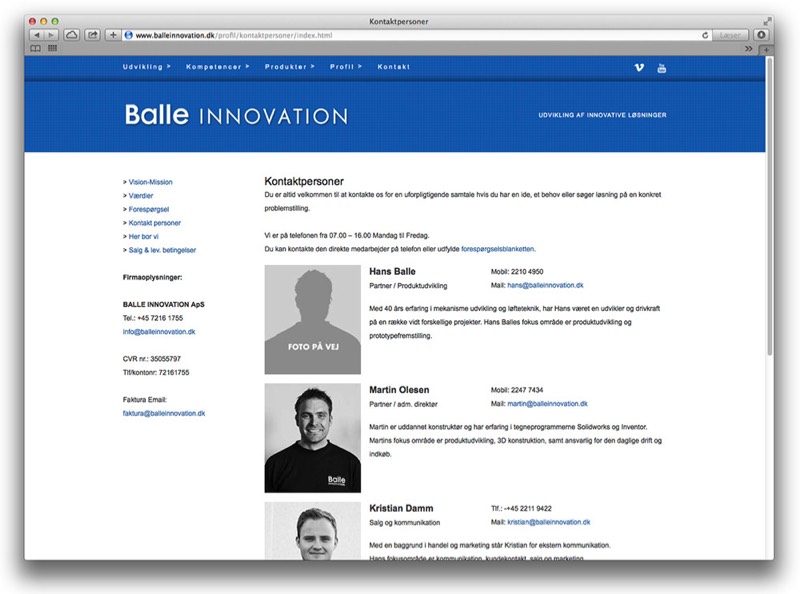Image resolution: width=800 pixels, height=594 pixels.
Task: Select text 'Partner / adm. direktør'
Action: 403,404
